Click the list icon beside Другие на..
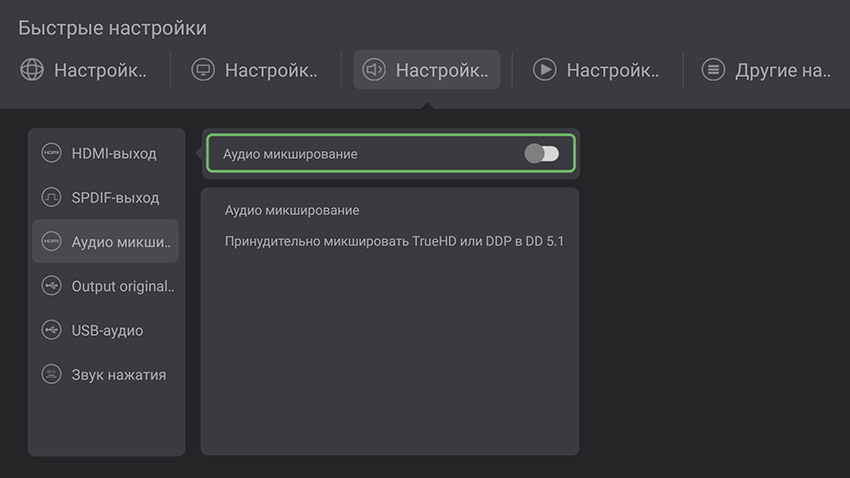850x478 pixels. click(713, 70)
